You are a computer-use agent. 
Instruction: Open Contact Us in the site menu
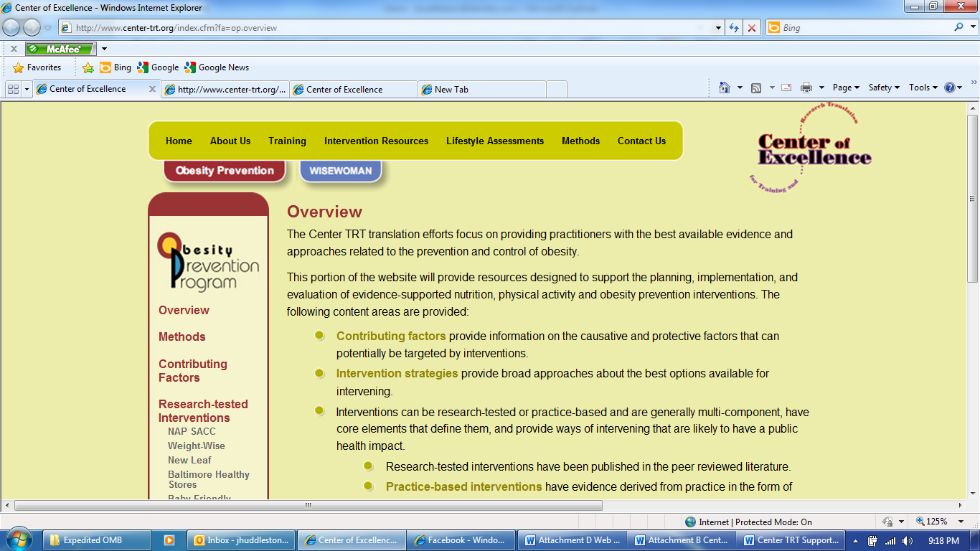tap(641, 141)
